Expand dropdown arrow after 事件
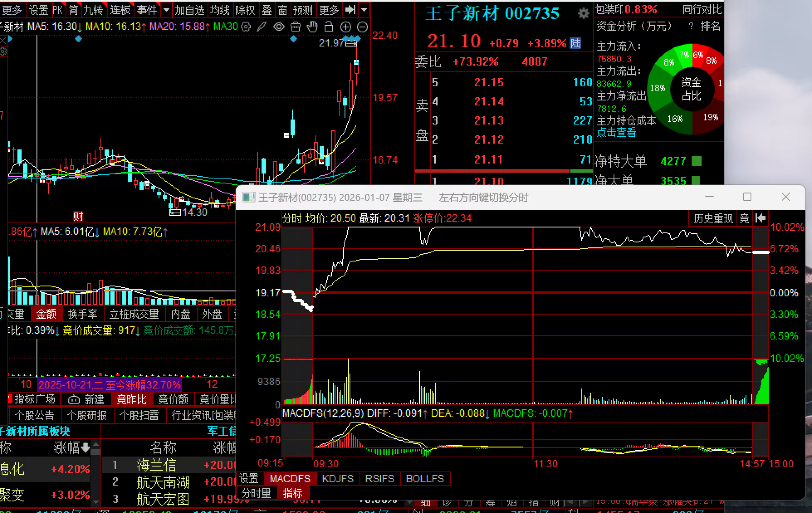The height and width of the screenshot is (513, 812). [x=166, y=10]
